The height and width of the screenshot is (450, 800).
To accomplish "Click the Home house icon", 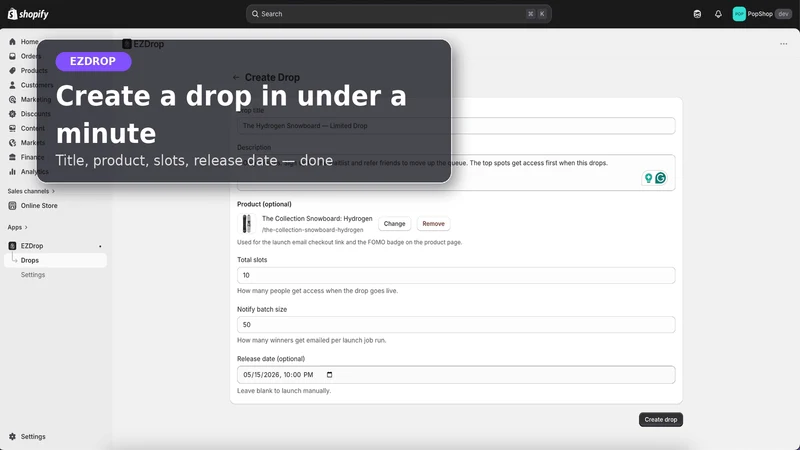I will coord(12,42).
